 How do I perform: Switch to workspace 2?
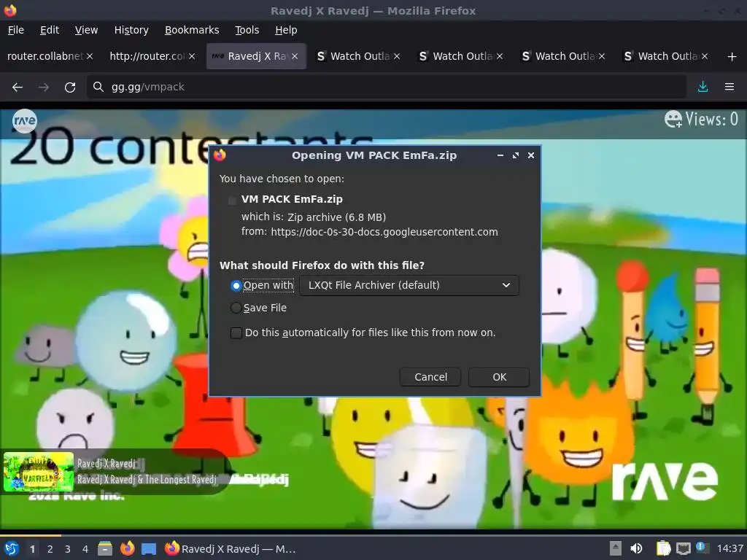pos(50,549)
